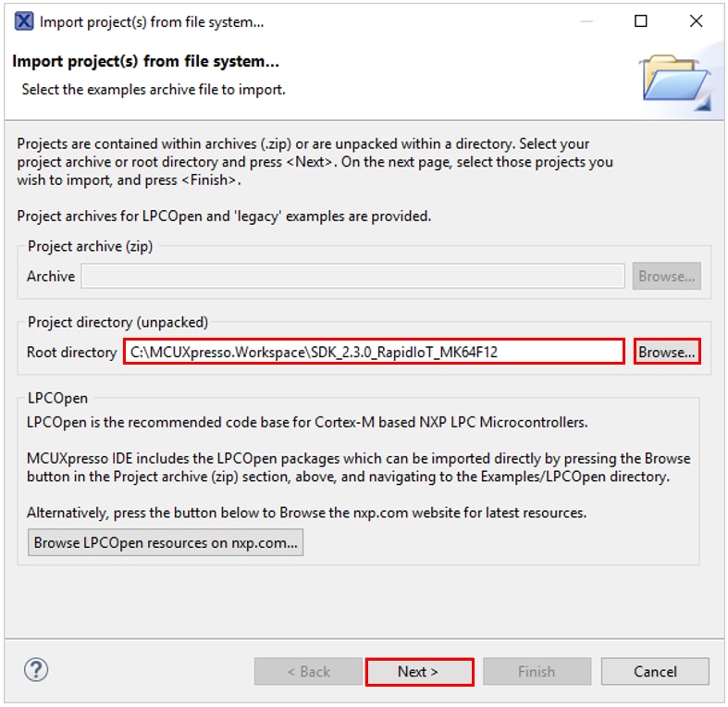Proceed with the Next button
The width and height of the screenshot is (728, 707).
(419, 672)
